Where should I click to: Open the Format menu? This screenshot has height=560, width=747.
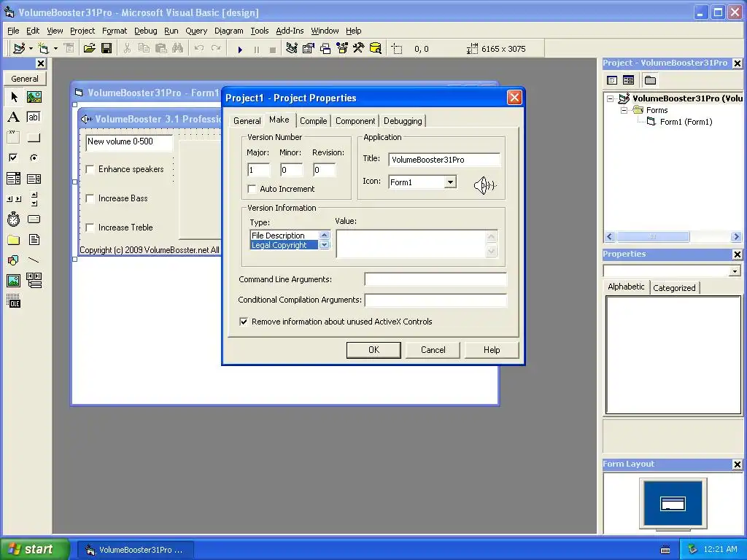(x=115, y=31)
